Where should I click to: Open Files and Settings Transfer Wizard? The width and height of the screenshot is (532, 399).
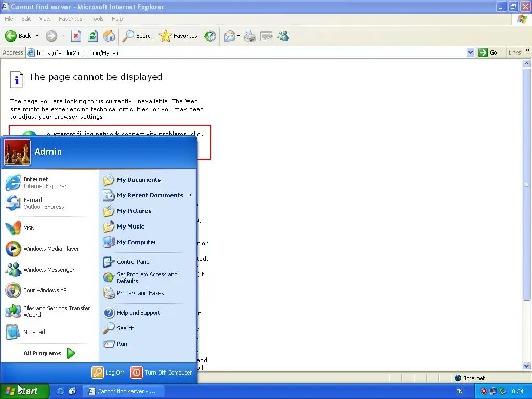point(49,312)
